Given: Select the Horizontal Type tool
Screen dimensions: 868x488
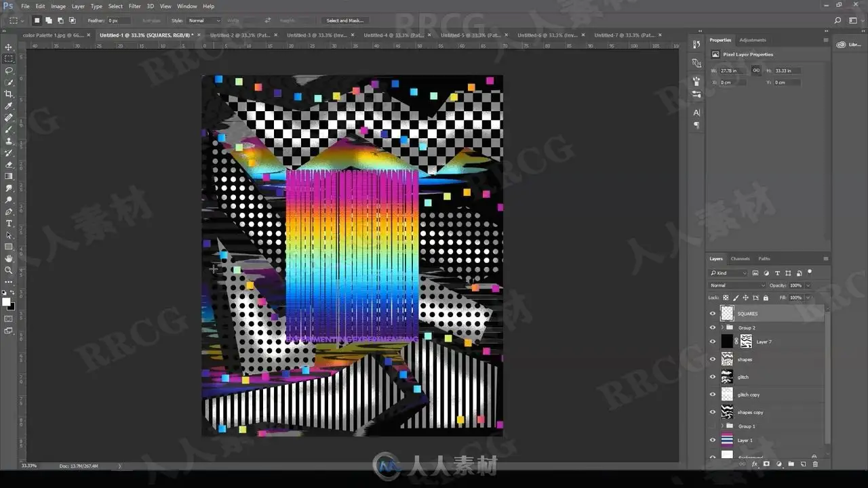Looking at the screenshot, I should [9, 223].
